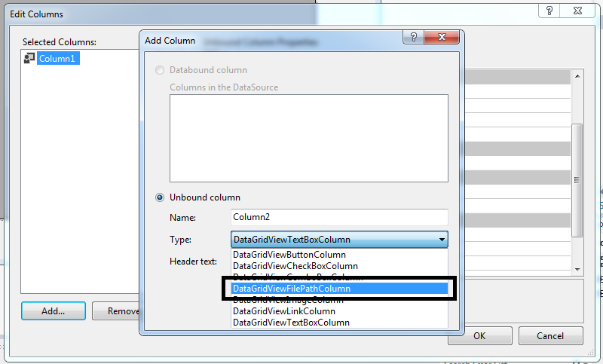Image resolution: width=603 pixels, height=364 pixels.
Task: Click the help button of Add Column dialog
Action: coord(413,37)
